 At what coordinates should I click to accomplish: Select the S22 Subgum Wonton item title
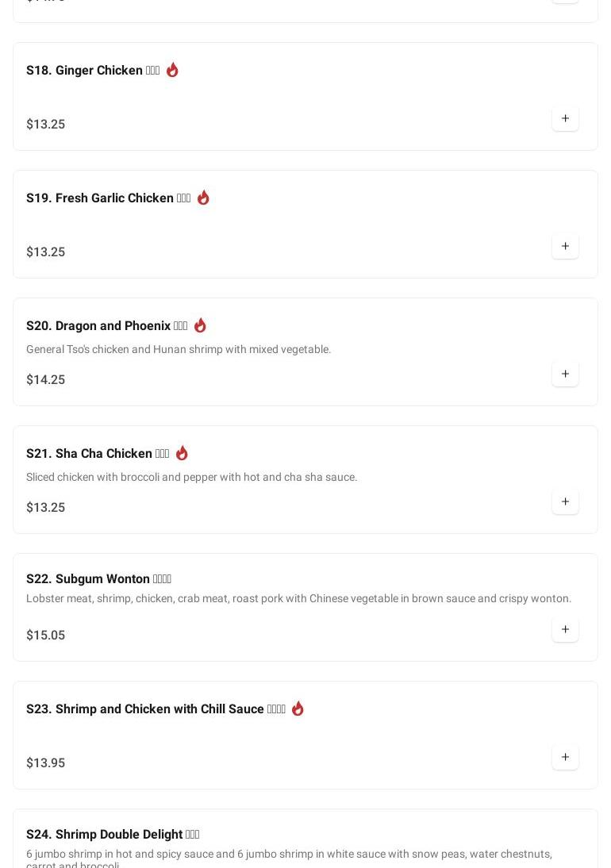click(98, 579)
